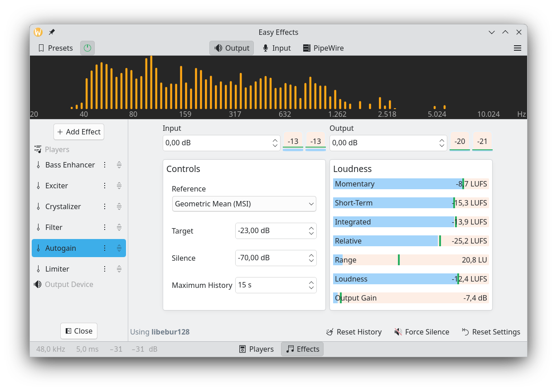The height and width of the screenshot is (392, 557).
Task: Switch to the Input tab
Action: click(276, 48)
